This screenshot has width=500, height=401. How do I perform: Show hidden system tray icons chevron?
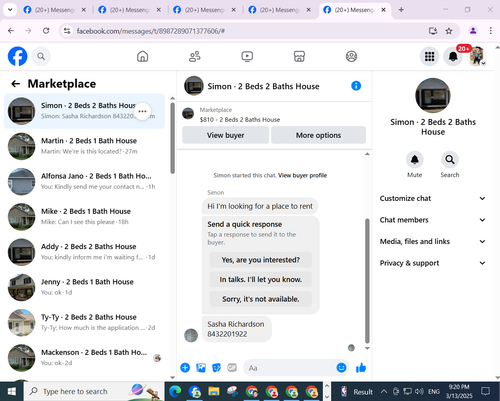coord(384,391)
